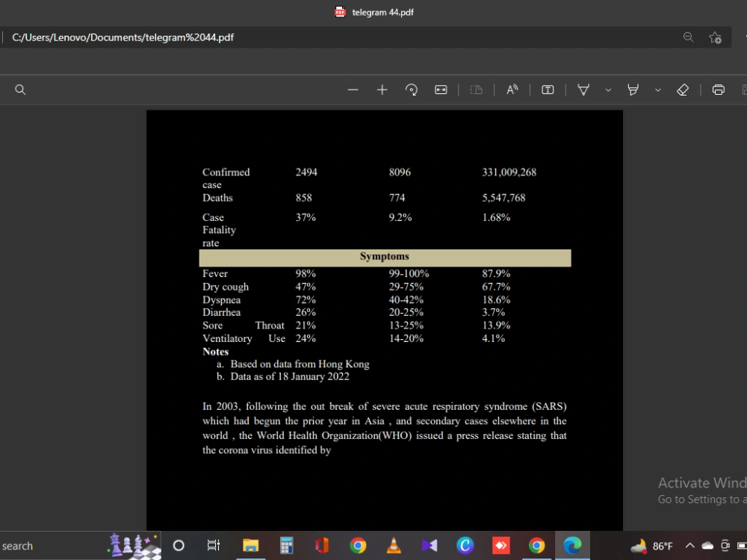Viewport: 747px width, 560px height.
Task: Launch VLC media player from taskbar
Action: pyautogui.click(x=394, y=546)
